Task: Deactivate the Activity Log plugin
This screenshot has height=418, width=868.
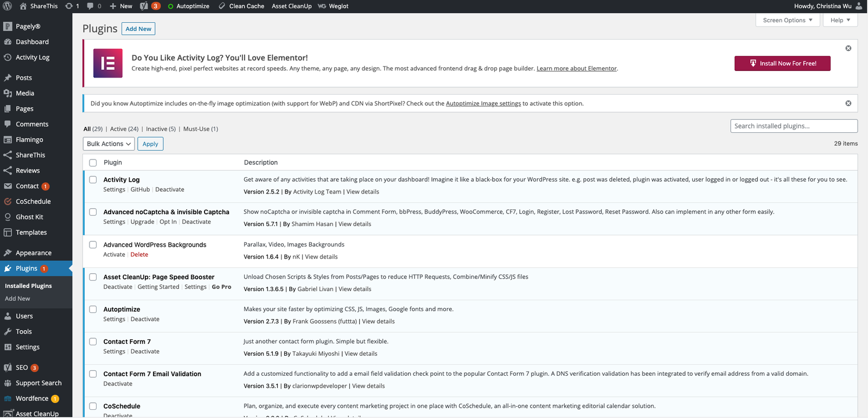Action: (170, 189)
